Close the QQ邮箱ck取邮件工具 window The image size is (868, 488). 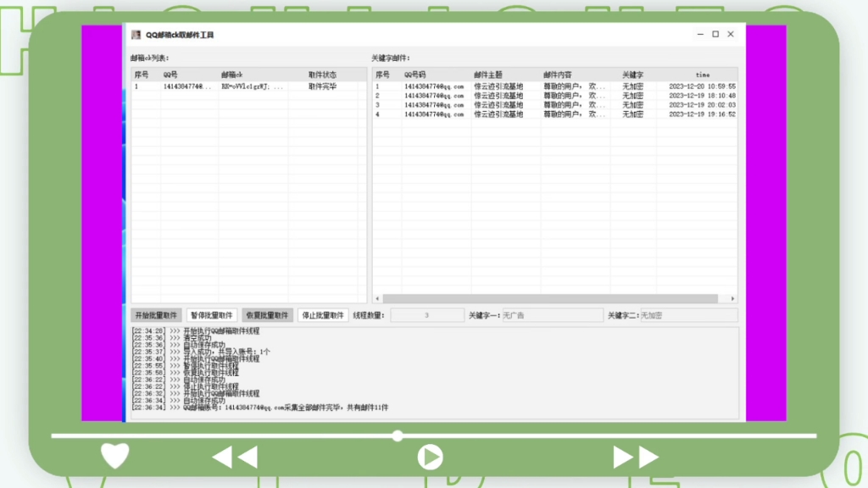coord(731,34)
